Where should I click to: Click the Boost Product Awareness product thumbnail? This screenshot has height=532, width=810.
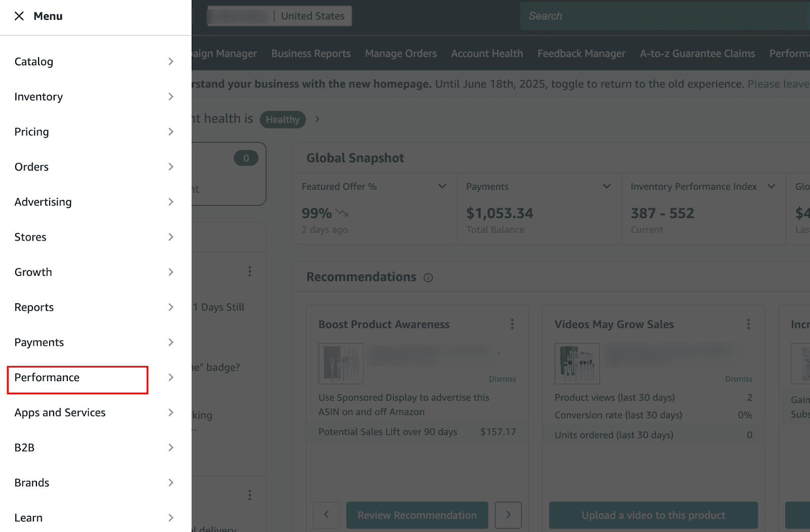point(341,363)
